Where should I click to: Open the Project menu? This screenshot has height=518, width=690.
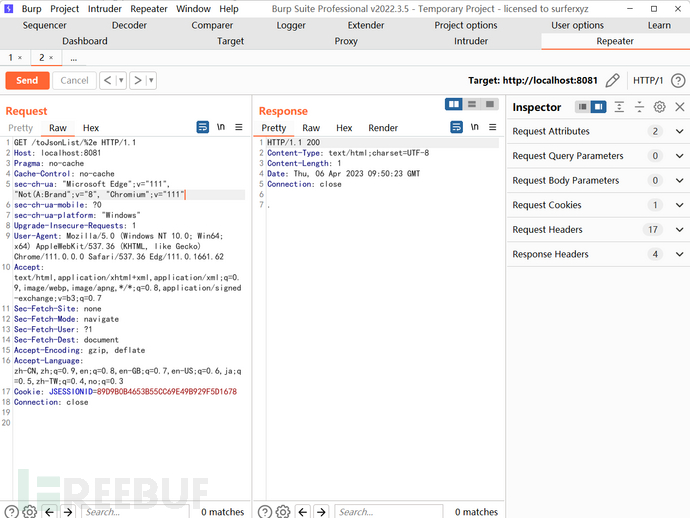click(x=64, y=9)
